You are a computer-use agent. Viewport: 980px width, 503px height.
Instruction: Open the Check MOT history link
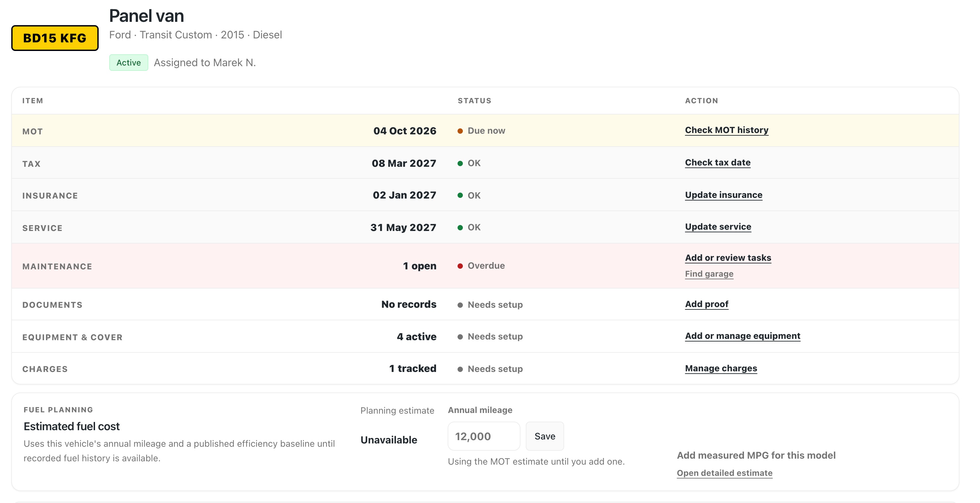[727, 130]
